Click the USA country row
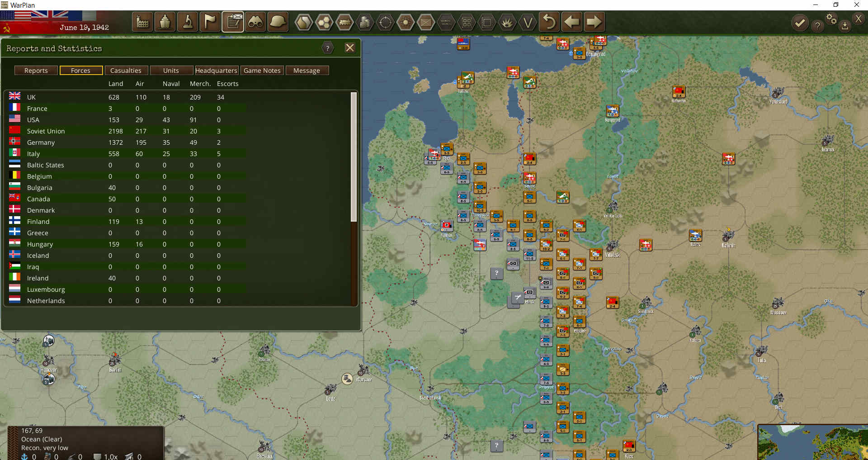The image size is (868, 460). 127,120
